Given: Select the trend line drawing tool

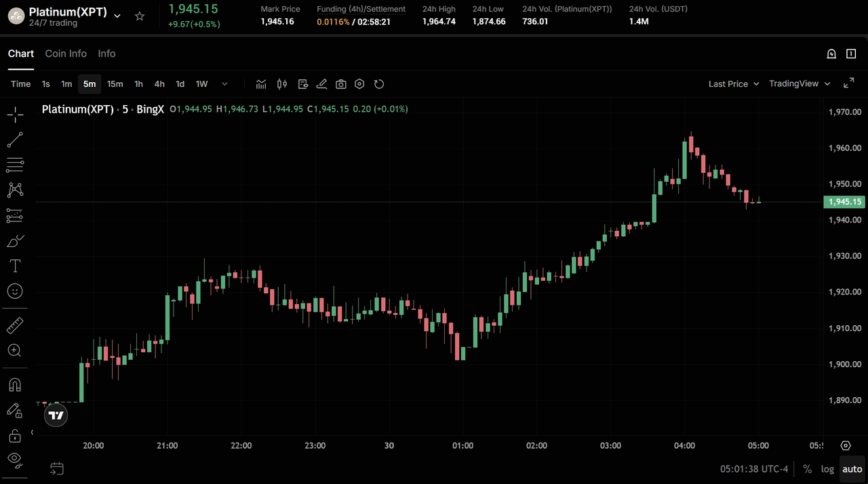Looking at the screenshot, I should [15, 140].
